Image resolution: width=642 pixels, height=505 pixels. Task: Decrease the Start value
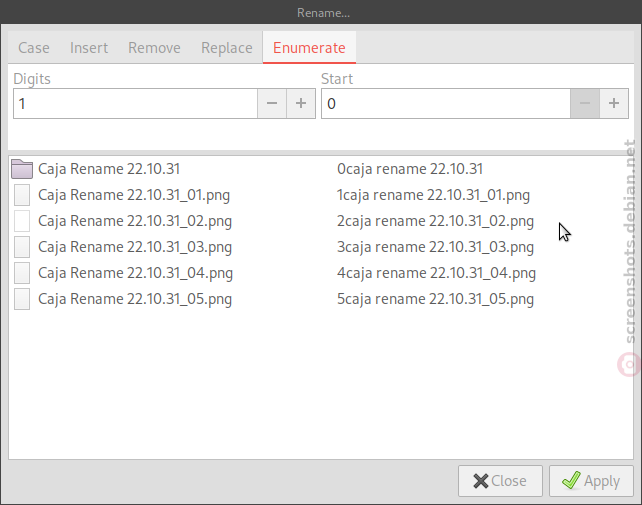585,104
